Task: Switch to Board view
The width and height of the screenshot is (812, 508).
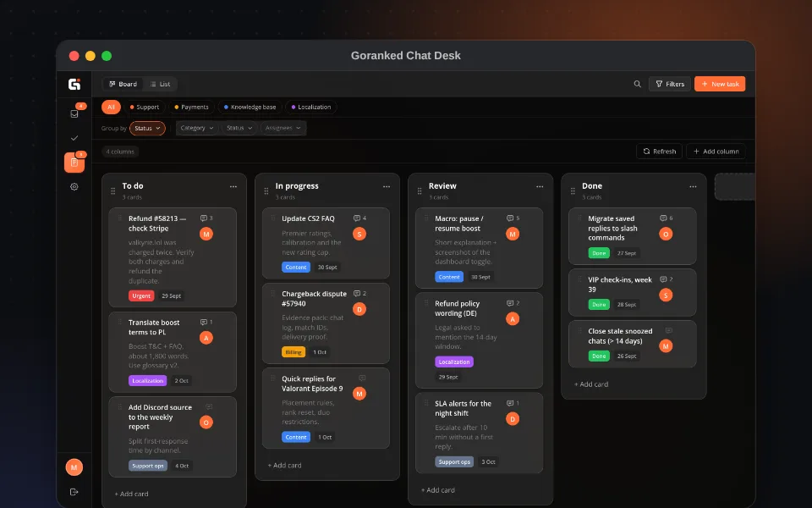Action: pos(123,84)
